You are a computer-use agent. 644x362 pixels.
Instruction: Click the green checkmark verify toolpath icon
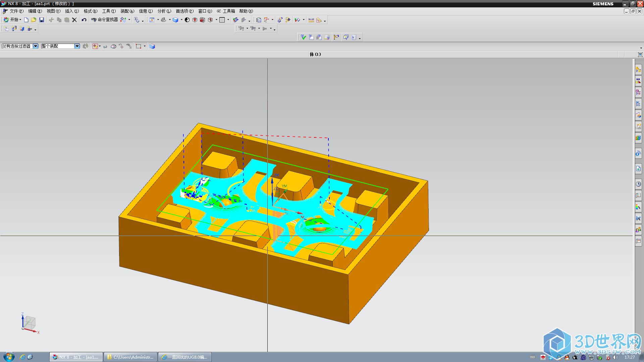pyautogui.click(x=303, y=37)
